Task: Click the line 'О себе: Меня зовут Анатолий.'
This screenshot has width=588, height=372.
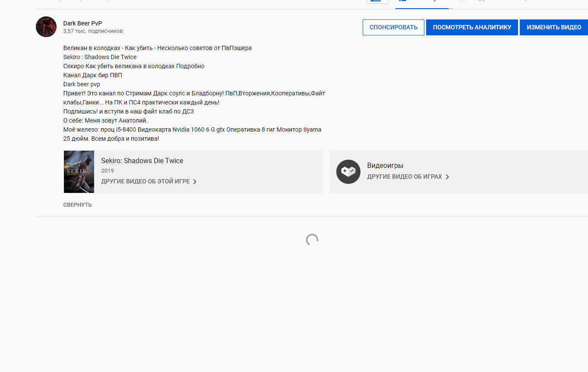Action: click(105, 120)
